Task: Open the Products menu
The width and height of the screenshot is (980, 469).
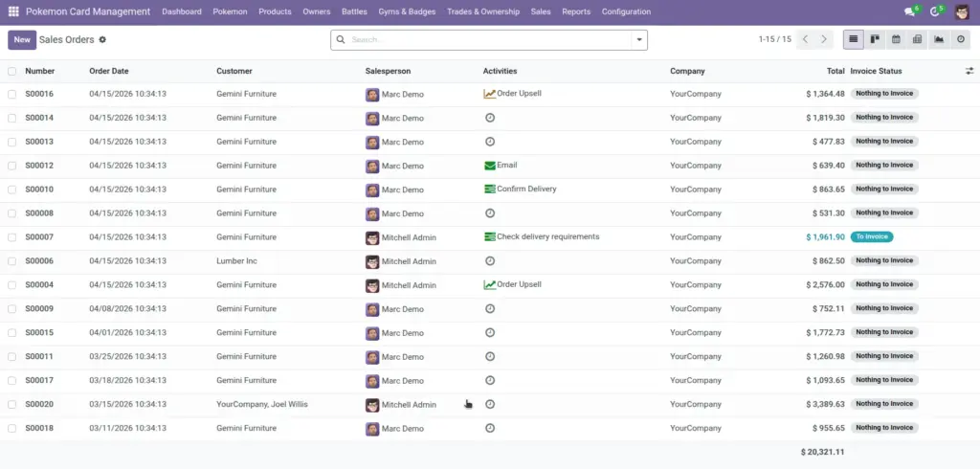Action: 275,11
